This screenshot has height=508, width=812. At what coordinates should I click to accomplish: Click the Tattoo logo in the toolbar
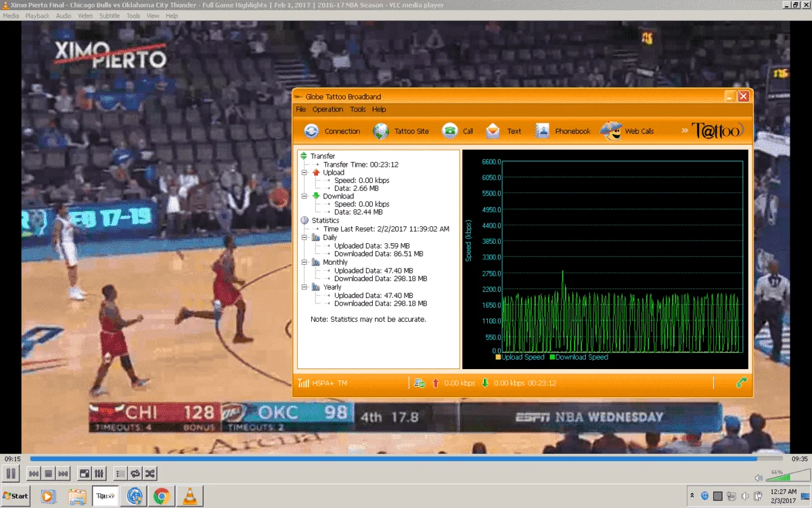(717, 130)
